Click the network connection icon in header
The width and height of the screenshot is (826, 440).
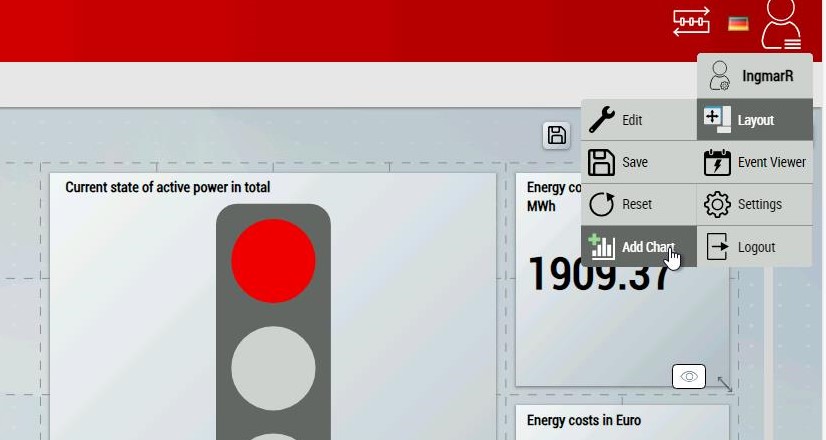pos(691,22)
